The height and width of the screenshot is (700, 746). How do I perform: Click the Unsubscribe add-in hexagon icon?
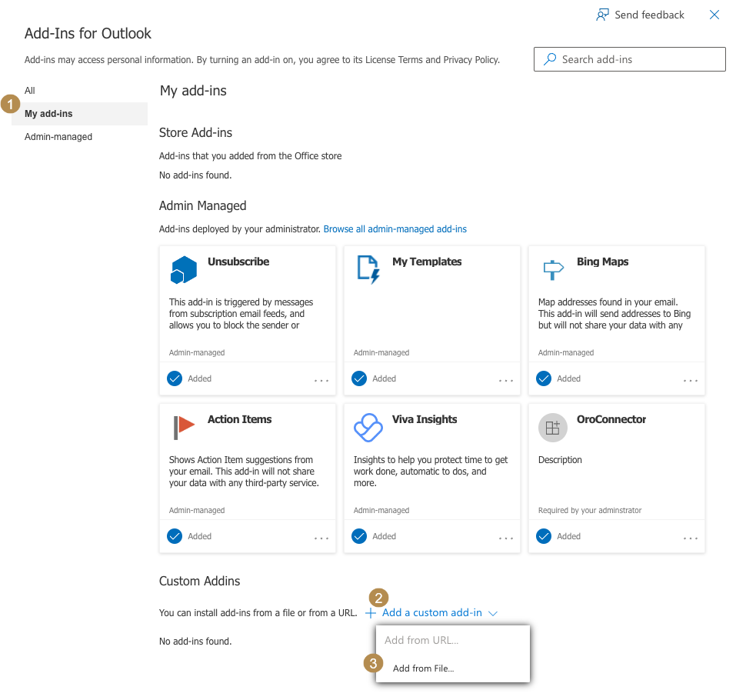184,269
